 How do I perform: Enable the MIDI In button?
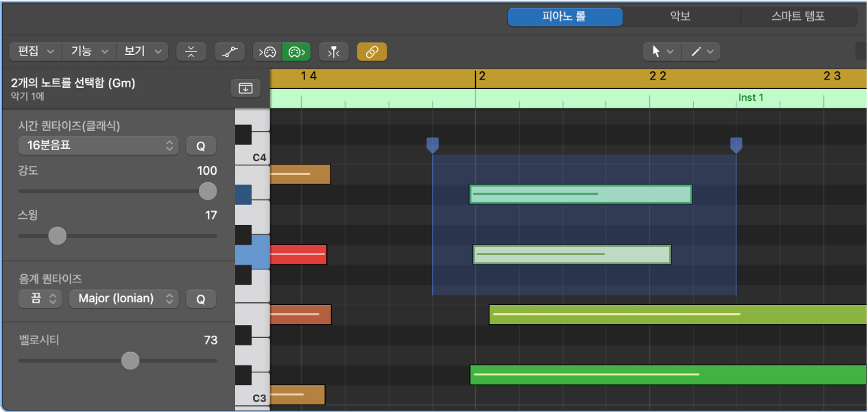[x=267, y=51]
